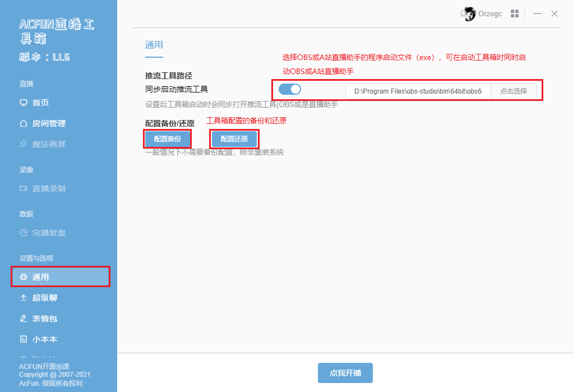Open 超级聊 in the sidebar
Image resolution: width=573 pixels, height=392 pixels.
pyautogui.click(x=61, y=298)
